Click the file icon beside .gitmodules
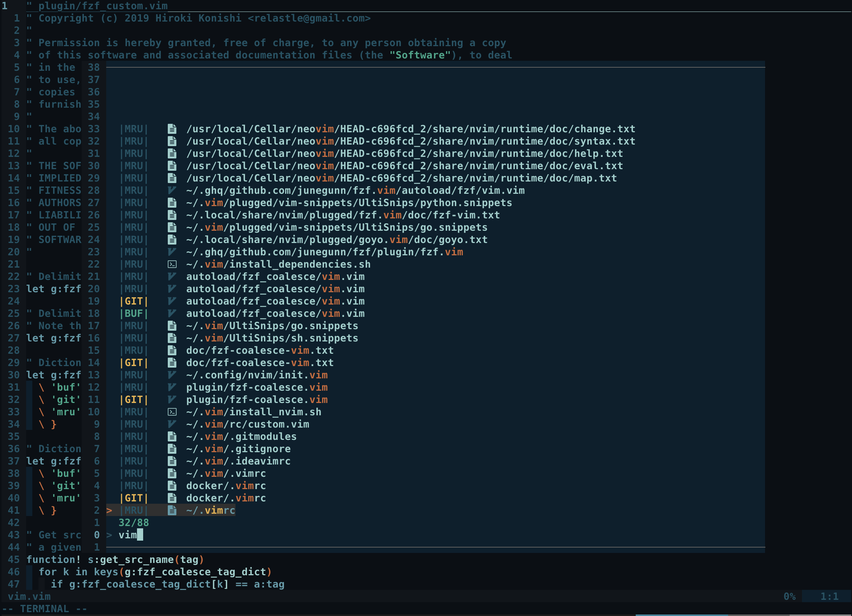852x616 pixels. coord(172,436)
